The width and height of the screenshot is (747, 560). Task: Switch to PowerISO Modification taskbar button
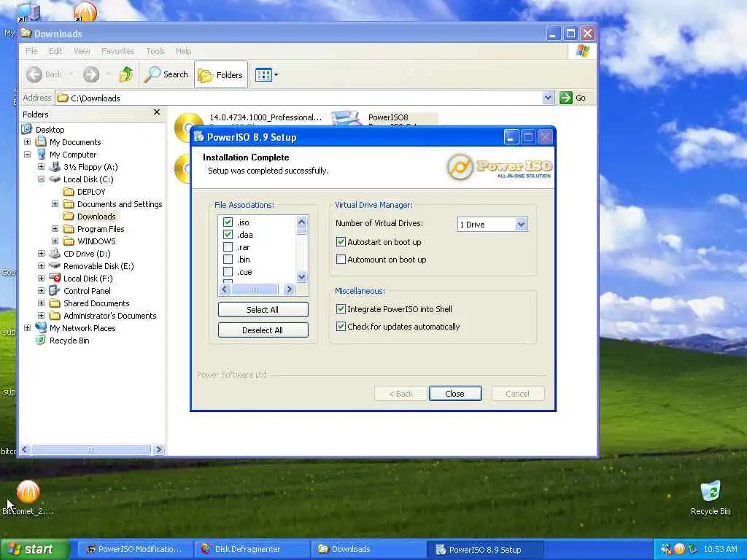click(x=135, y=550)
